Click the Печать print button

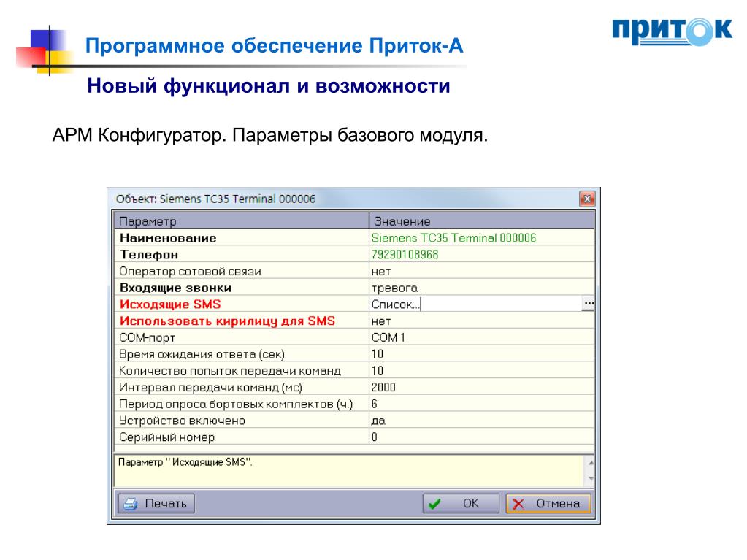coord(156,503)
